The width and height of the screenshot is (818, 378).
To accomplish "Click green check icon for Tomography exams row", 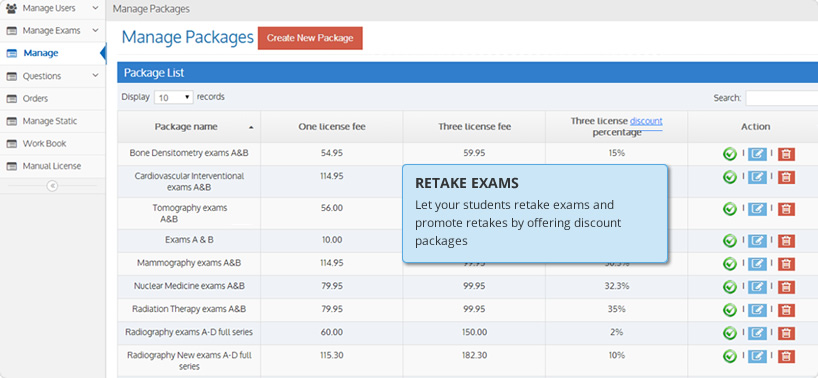I will click(729, 209).
